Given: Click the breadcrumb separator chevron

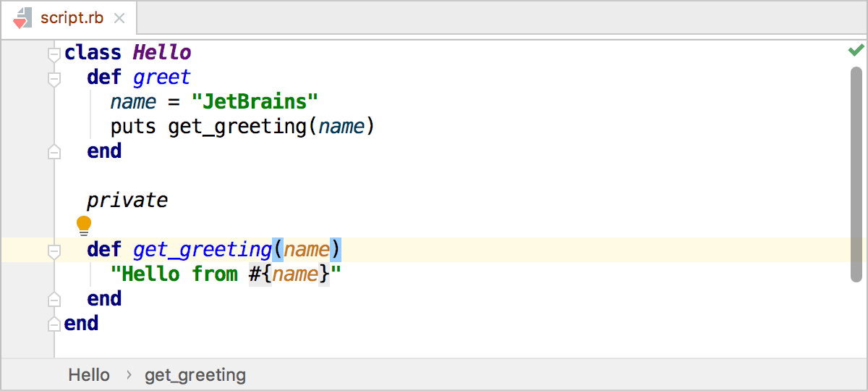Looking at the screenshot, I should point(129,375).
